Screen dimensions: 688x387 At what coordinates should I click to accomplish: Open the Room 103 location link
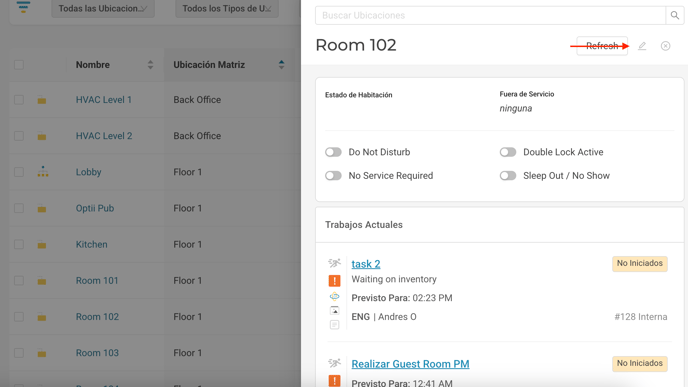click(97, 353)
